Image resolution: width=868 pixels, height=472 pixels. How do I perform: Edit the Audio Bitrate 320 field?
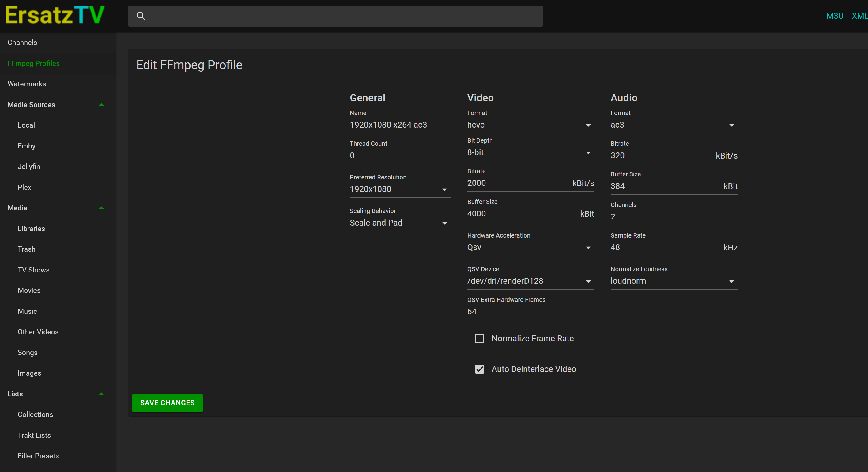pos(674,155)
